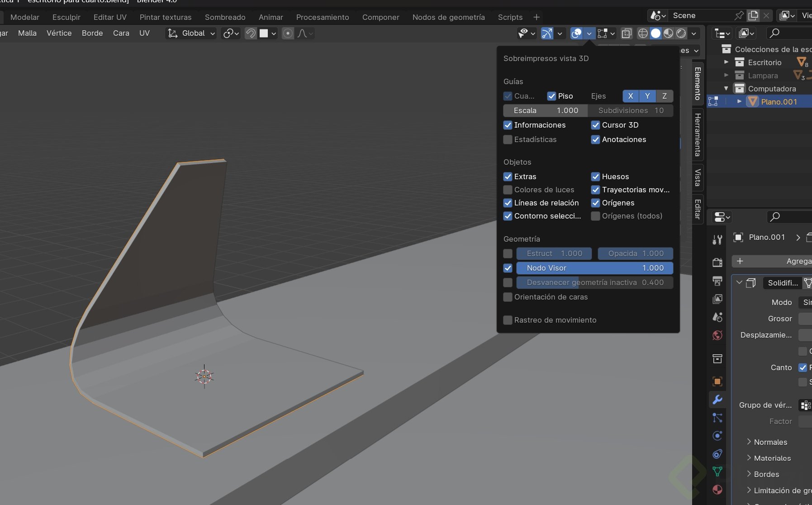Toggle X-ray view icon
The image size is (812, 505).
tap(627, 33)
